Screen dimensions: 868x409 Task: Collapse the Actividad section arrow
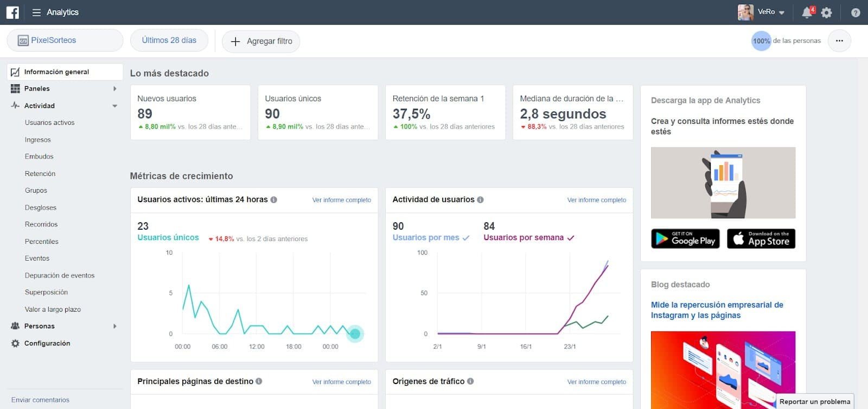[x=114, y=106]
